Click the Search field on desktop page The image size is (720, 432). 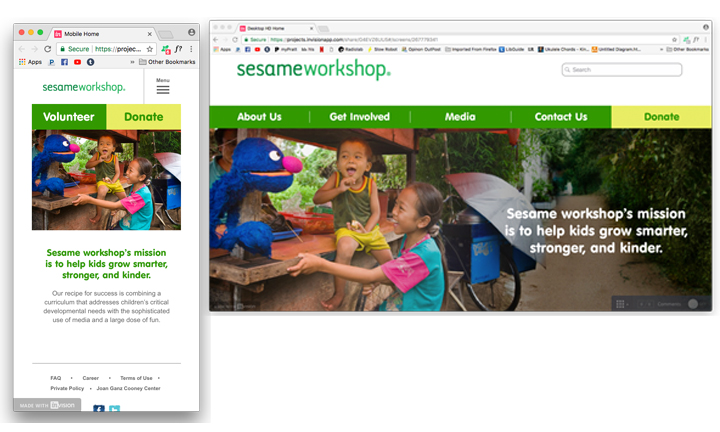tap(622, 70)
